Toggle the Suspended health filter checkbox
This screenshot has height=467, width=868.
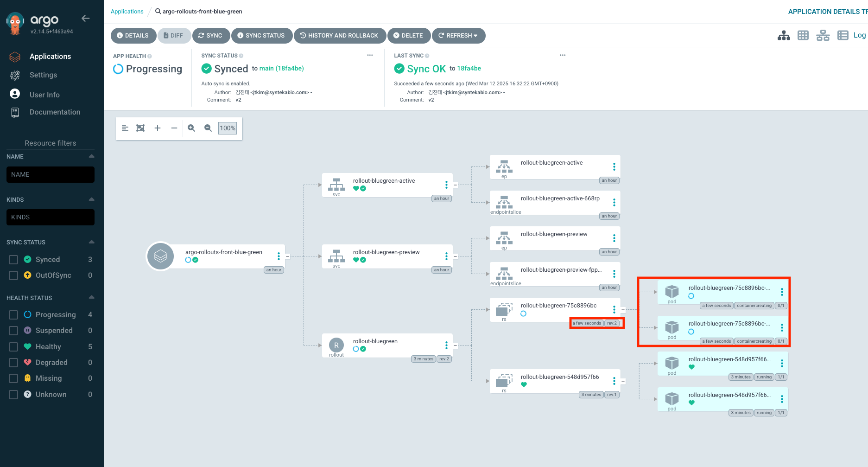coord(13,331)
